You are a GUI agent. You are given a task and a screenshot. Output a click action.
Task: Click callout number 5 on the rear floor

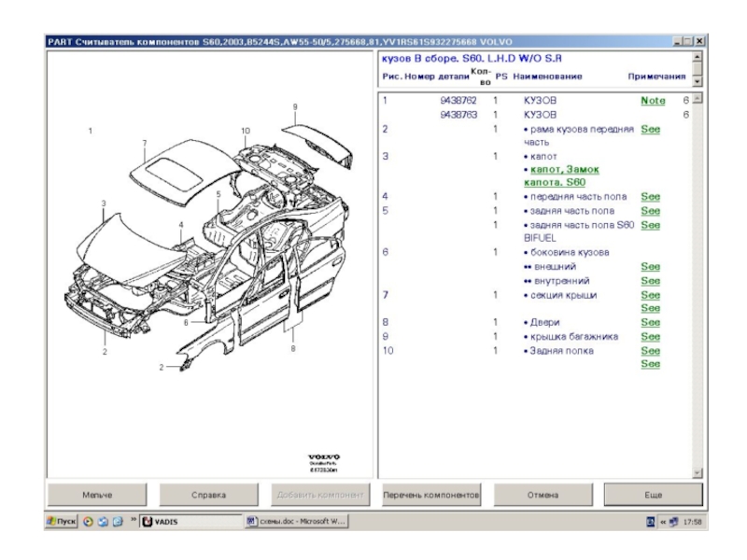pos(218,194)
